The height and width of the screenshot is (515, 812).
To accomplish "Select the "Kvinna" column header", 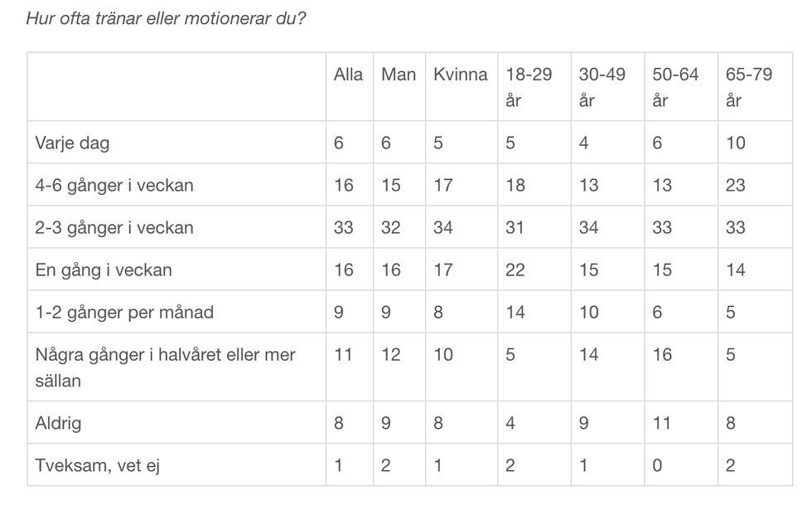I will point(460,75).
